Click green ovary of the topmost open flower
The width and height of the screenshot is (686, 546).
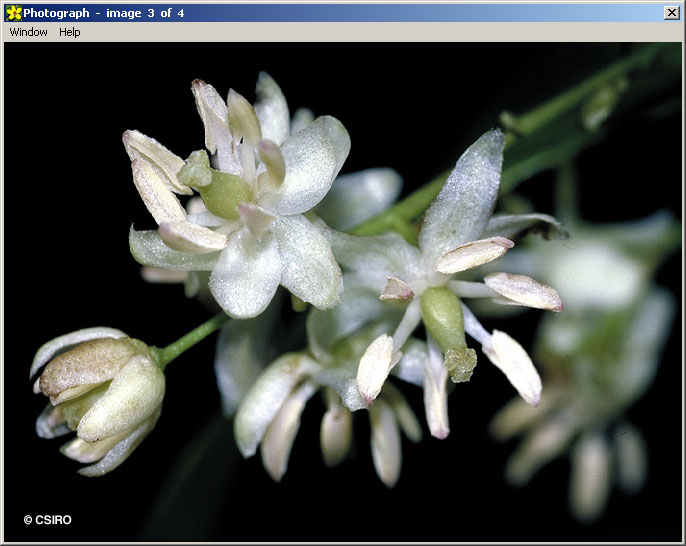coord(226,192)
